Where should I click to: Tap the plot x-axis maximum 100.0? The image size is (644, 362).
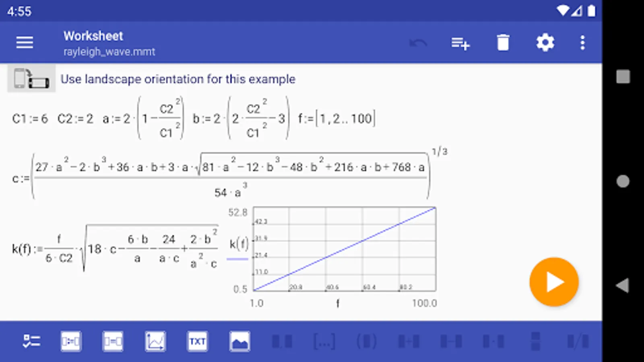click(x=424, y=303)
